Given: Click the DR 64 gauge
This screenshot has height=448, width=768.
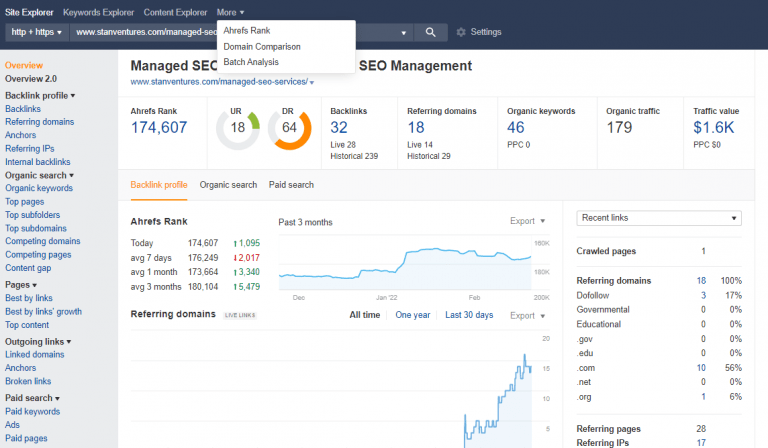Looking at the screenshot, I should (289, 128).
